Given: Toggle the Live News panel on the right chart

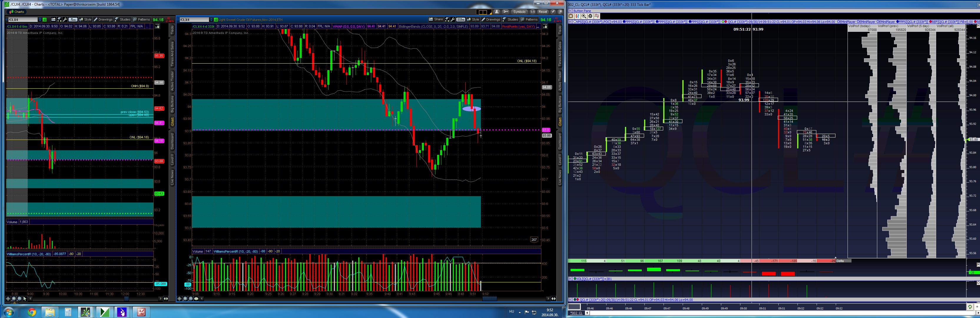Looking at the screenshot, I should click(x=560, y=178).
